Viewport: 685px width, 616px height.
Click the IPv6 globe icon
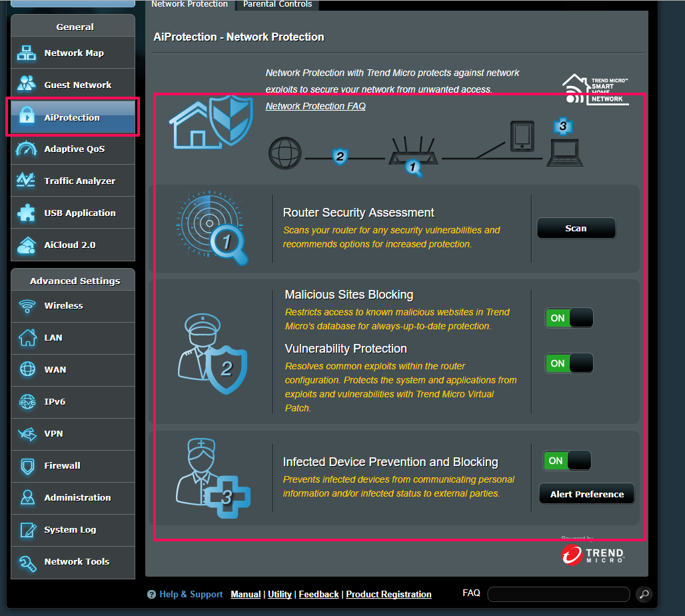27,401
